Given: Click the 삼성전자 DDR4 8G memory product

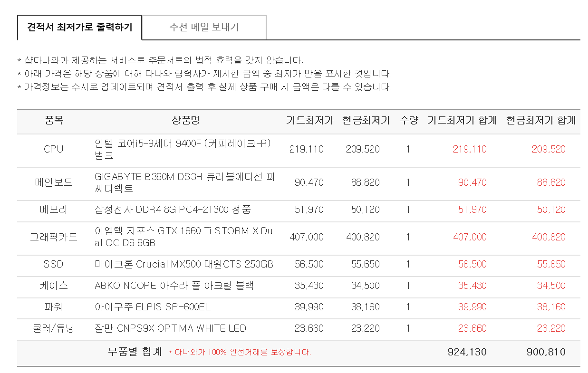Looking at the screenshot, I should coord(173,210).
